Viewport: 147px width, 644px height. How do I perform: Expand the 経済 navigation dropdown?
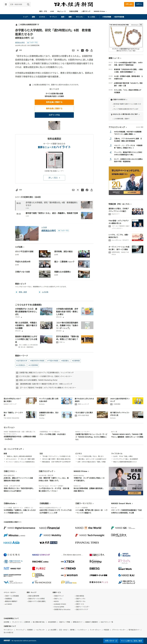tap(63, 17)
